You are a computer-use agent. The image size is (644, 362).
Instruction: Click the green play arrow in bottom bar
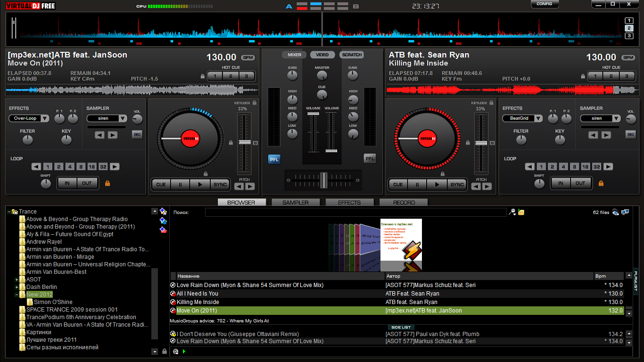[x=184, y=351]
